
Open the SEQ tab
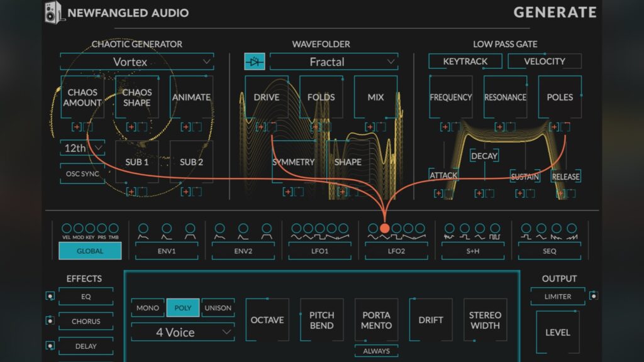tap(550, 251)
